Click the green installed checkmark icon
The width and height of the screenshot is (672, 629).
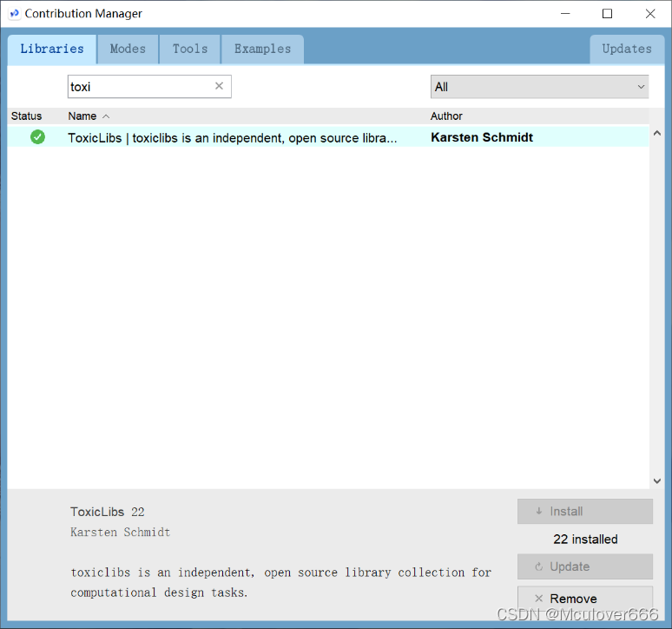point(37,137)
